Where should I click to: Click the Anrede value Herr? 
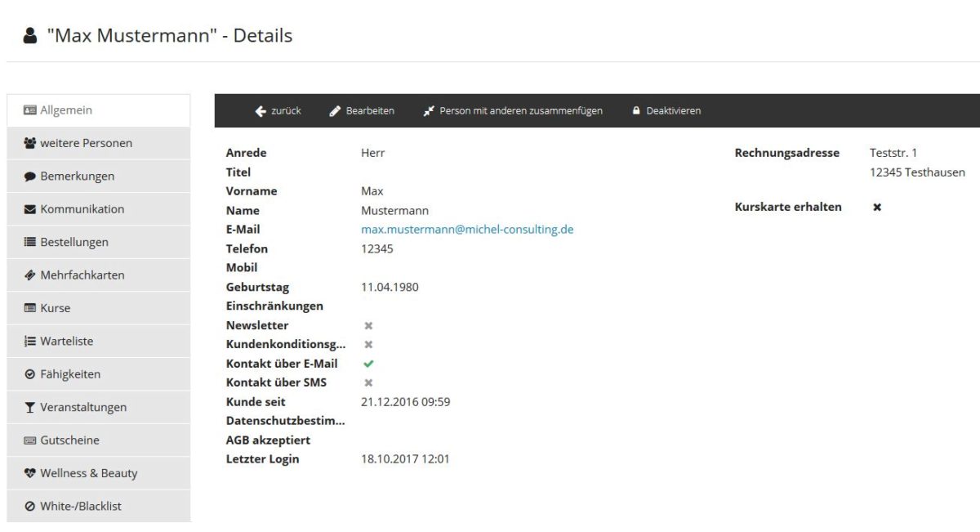[x=372, y=153]
